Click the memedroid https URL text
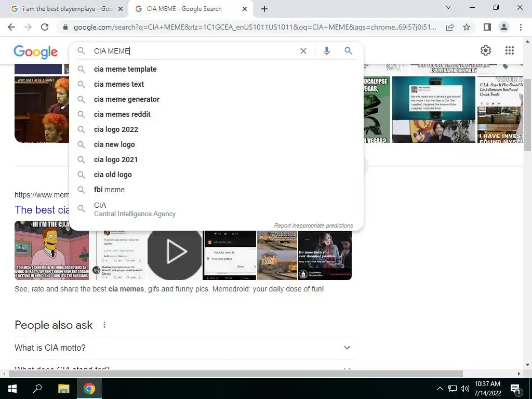Viewport: 532px width, 399px height. tap(42, 195)
